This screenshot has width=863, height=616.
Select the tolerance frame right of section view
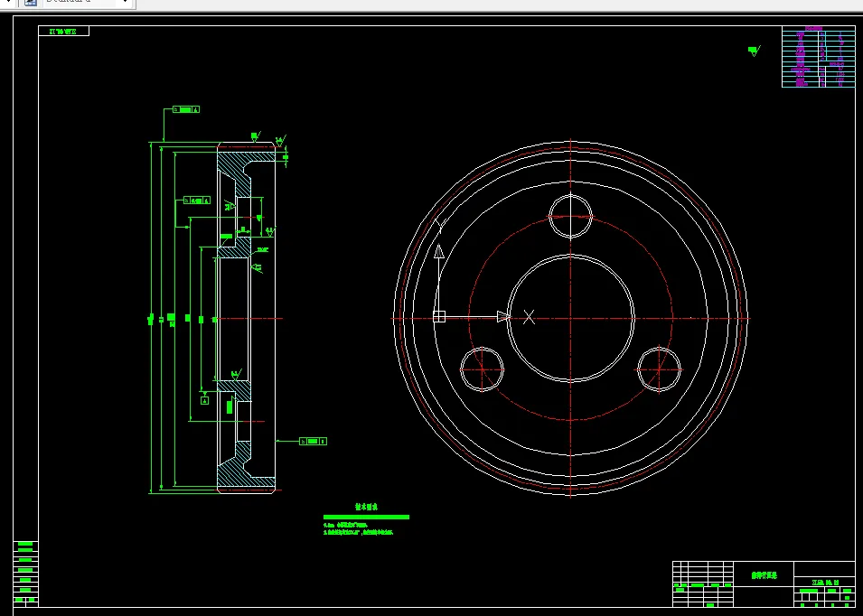click(313, 441)
